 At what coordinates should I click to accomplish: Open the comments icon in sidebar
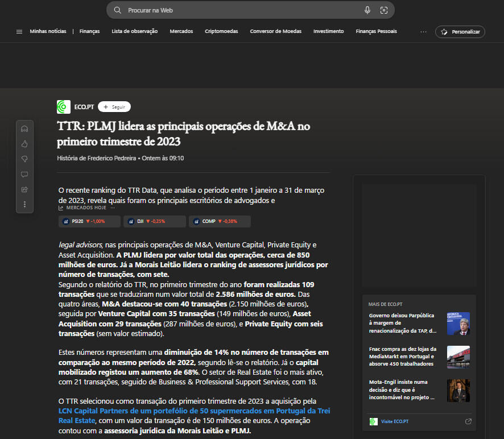(24, 174)
